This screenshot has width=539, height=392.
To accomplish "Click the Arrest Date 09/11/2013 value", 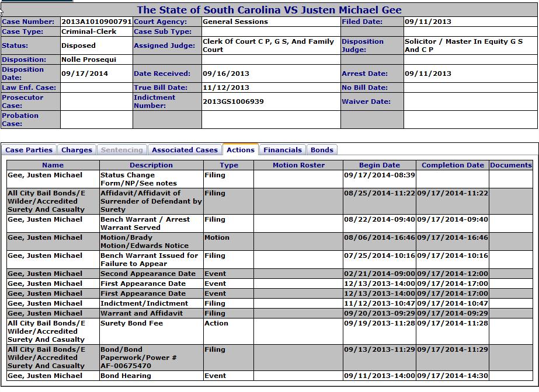I will click(x=427, y=73).
